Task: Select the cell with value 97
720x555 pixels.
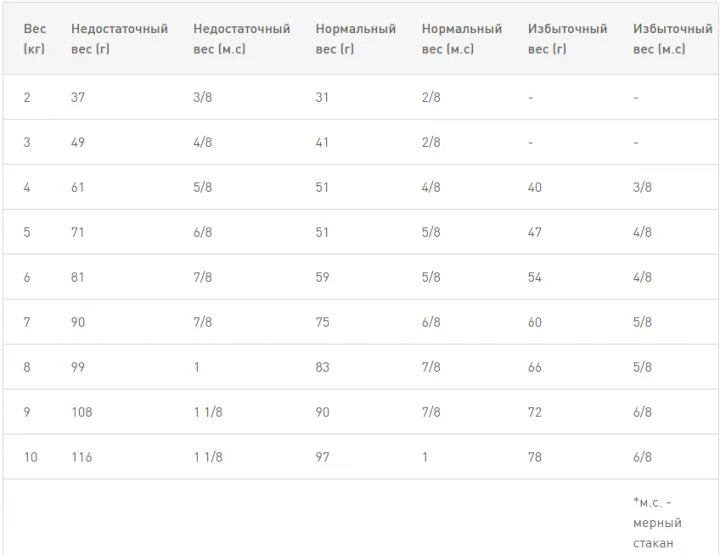Action: [x=322, y=457]
